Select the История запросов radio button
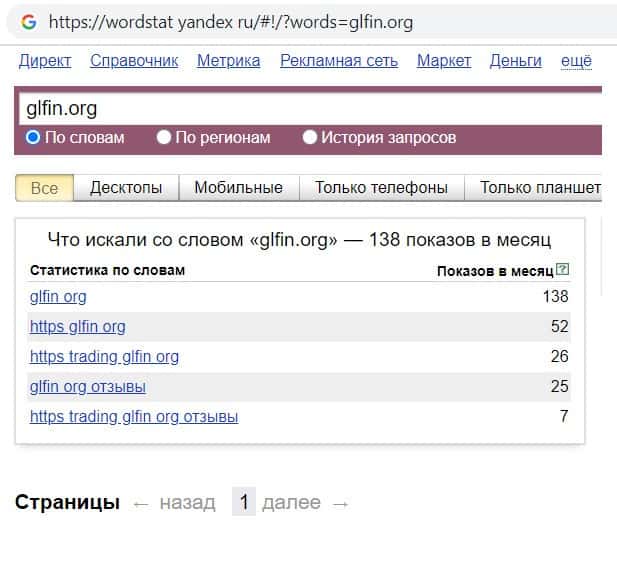The width and height of the screenshot is (617, 565). [x=310, y=137]
